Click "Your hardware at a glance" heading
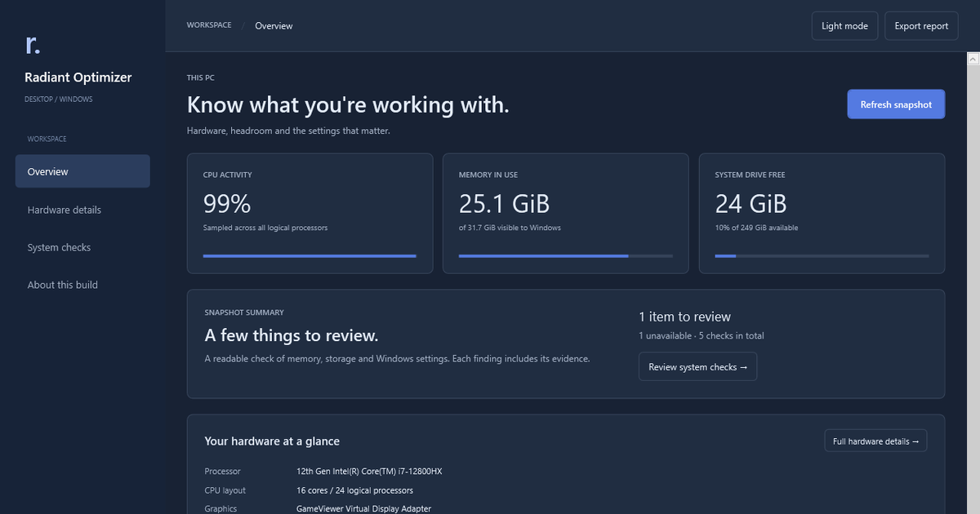 pyautogui.click(x=272, y=441)
